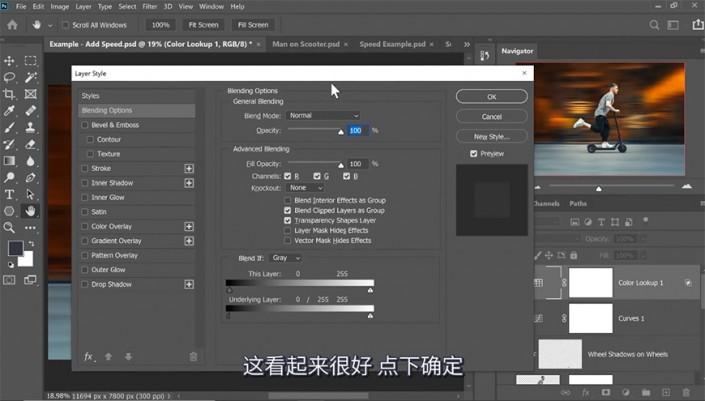
Task: Click the Fit Screen button
Action: (203, 25)
